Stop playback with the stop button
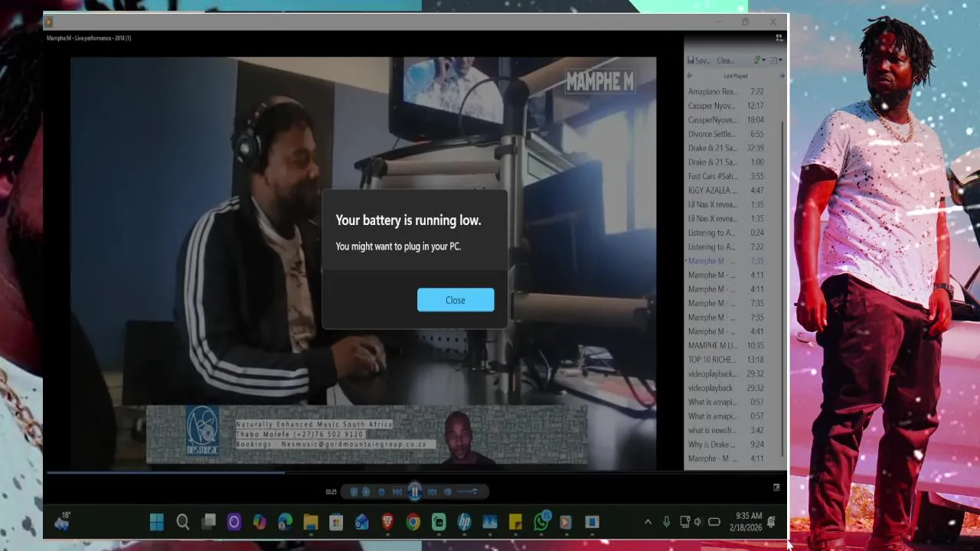The image size is (980, 551). tap(381, 492)
